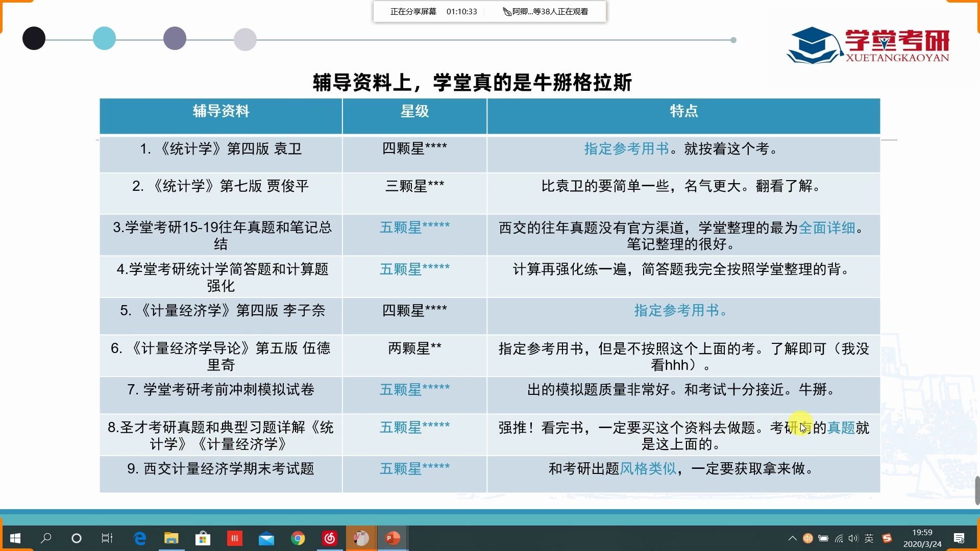The width and height of the screenshot is (980, 551).
Task: Open the red app icon beside Store
Action: tap(234, 538)
